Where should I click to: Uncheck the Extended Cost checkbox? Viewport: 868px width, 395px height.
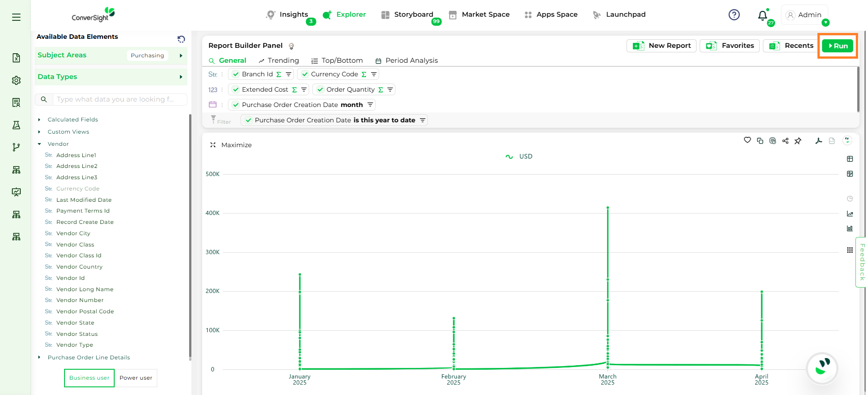pyautogui.click(x=236, y=90)
